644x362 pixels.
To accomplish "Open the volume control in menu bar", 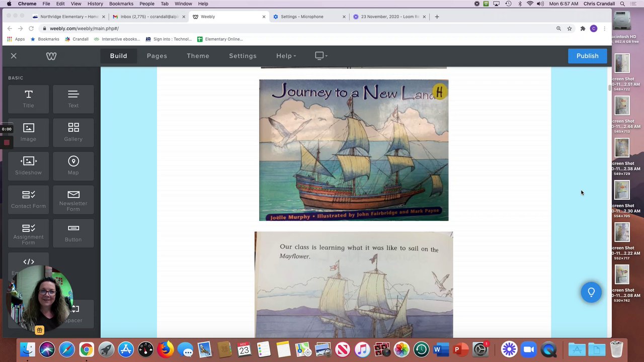I will click(540, 4).
